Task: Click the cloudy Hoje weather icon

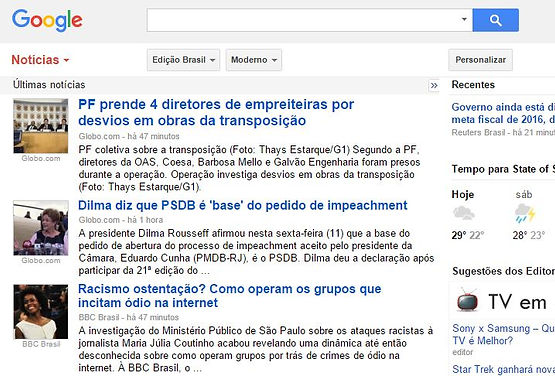Action: (x=464, y=213)
